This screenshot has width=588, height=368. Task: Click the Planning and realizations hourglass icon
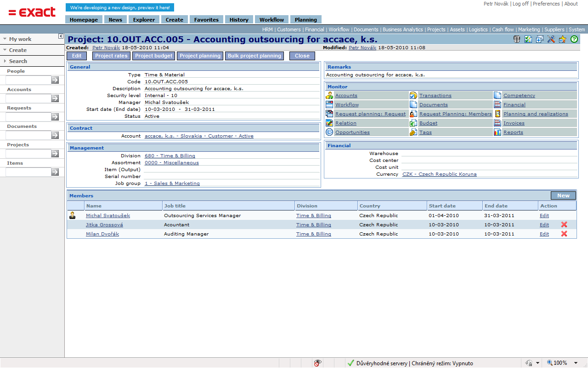pos(498,114)
